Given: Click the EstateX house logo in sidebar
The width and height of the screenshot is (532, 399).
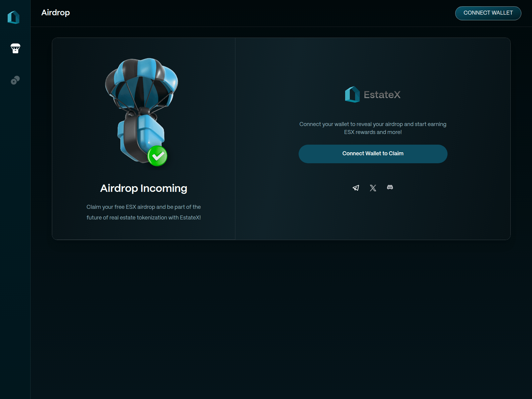Looking at the screenshot, I should (14, 18).
